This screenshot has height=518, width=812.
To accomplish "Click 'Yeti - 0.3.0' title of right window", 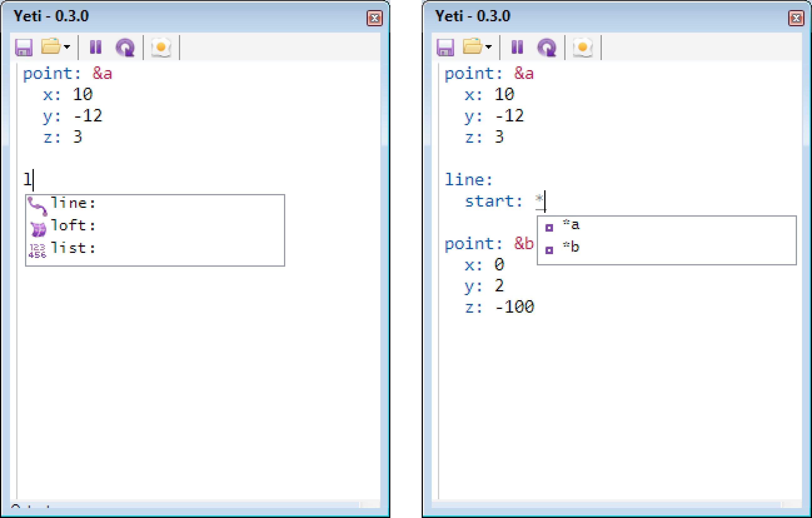I will pyautogui.click(x=472, y=16).
